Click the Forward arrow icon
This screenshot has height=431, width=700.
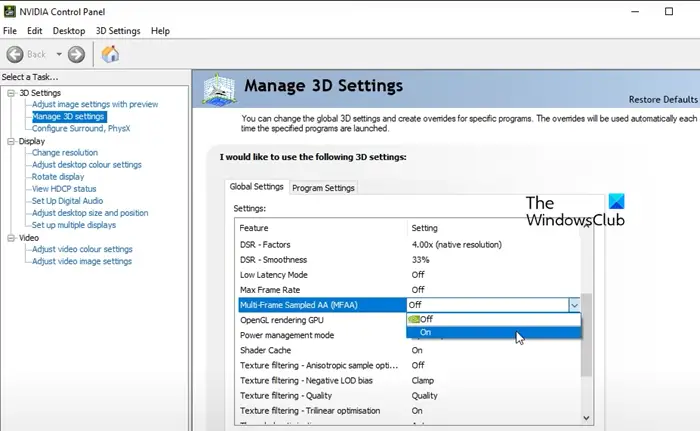coord(76,54)
